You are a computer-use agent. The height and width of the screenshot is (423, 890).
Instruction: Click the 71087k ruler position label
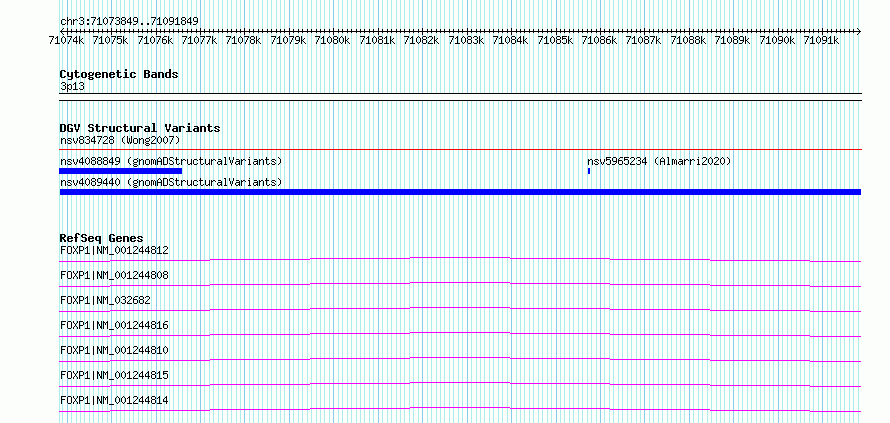(x=645, y=40)
